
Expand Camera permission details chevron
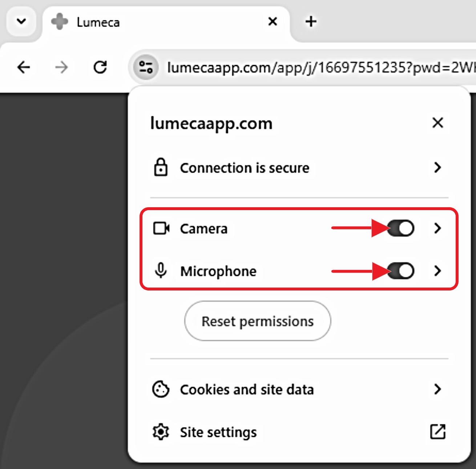coord(437,229)
